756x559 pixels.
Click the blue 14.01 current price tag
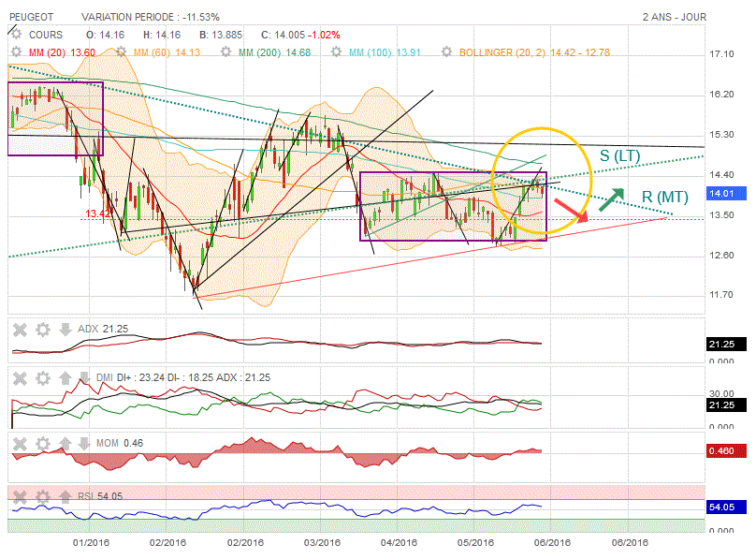(726, 194)
